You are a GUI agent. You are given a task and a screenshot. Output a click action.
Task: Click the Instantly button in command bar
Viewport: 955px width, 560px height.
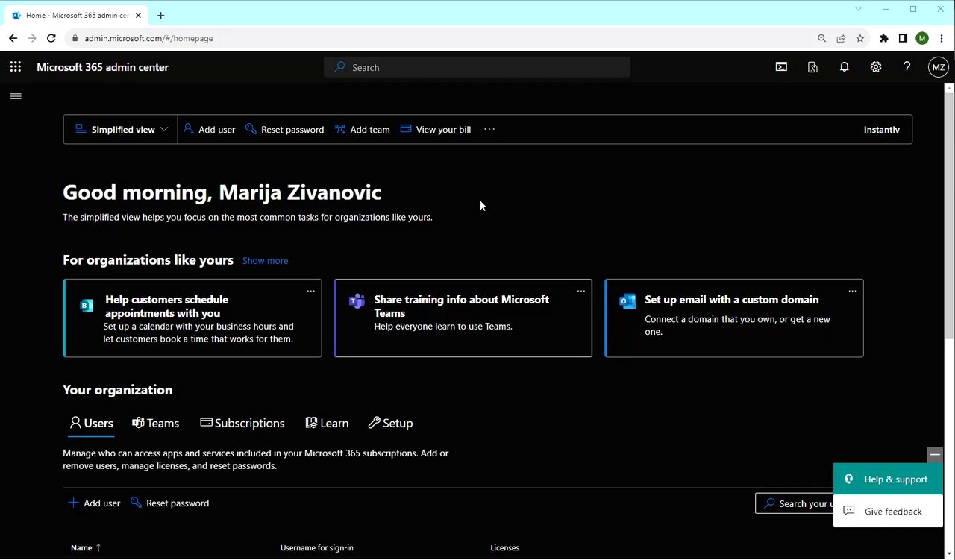click(882, 129)
